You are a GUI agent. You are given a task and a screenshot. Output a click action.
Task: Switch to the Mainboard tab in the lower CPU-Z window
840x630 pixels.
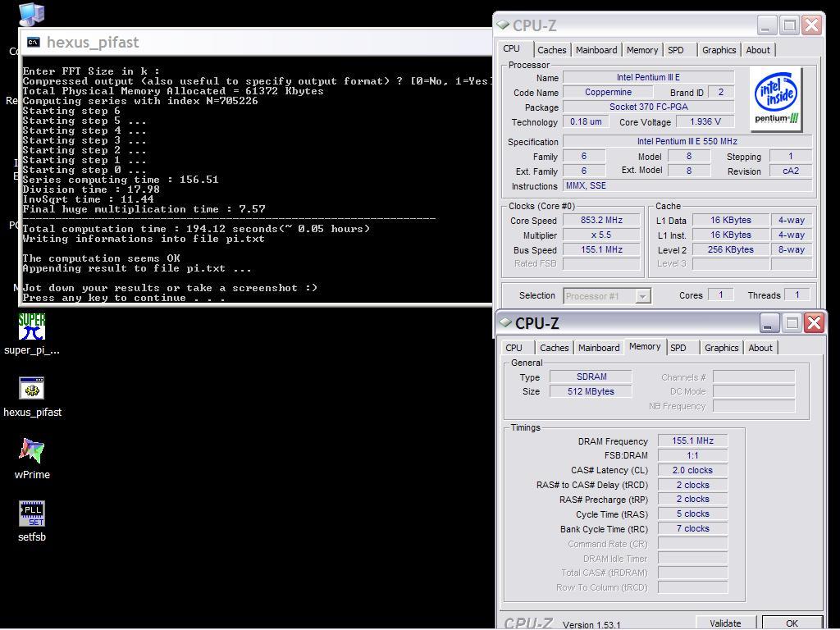click(599, 348)
